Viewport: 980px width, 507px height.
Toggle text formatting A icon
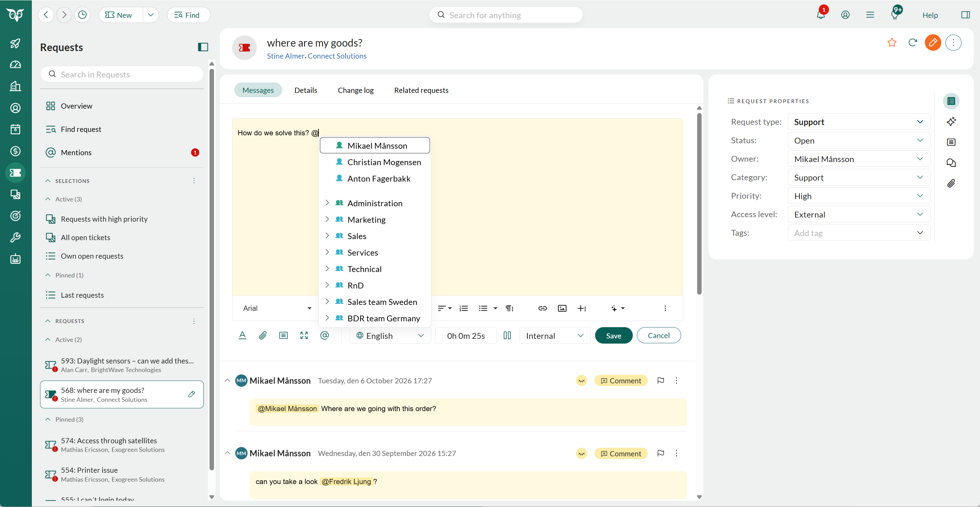pyautogui.click(x=242, y=335)
